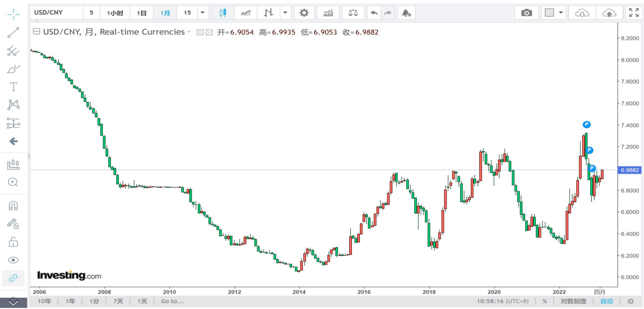Select the 1月 interval
Image resolution: width=644 pixels, height=309 pixels.
(x=165, y=13)
